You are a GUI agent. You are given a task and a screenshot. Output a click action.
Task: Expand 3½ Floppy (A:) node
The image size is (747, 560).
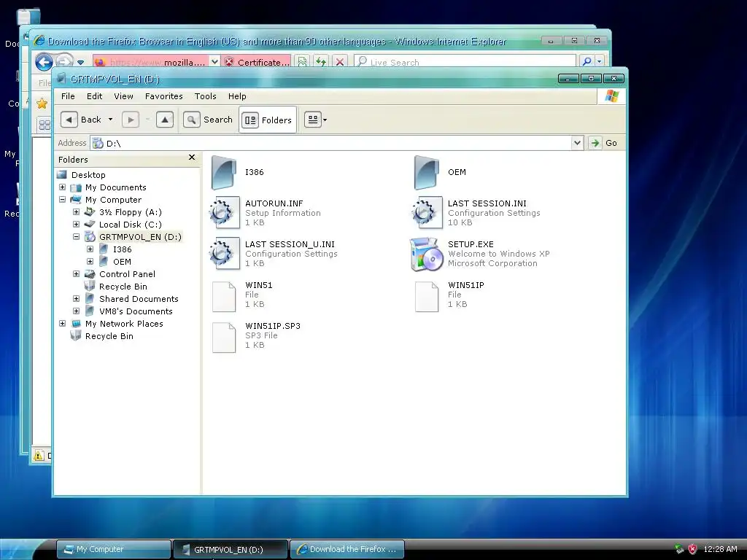click(x=76, y=212)
